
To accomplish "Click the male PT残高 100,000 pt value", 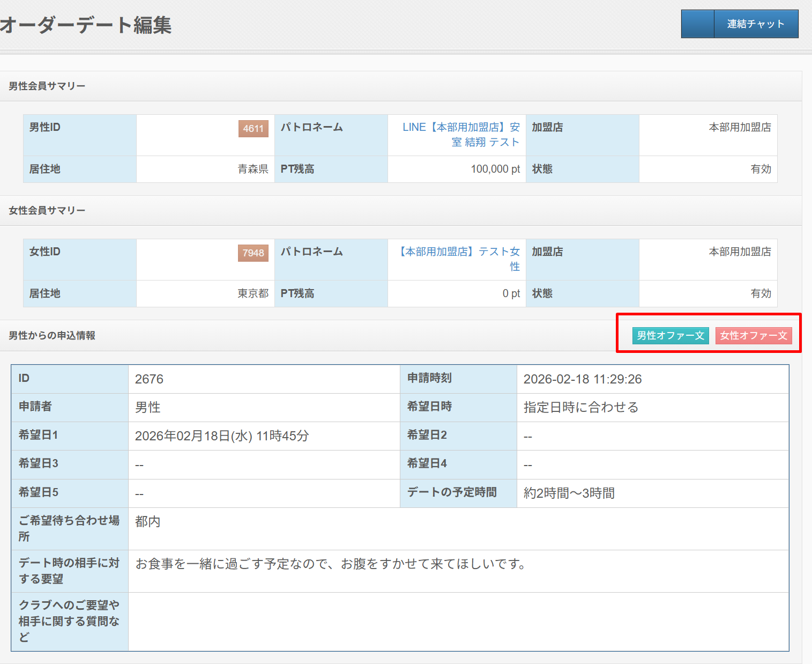I will pyautogui.click(x=495, y=169).
